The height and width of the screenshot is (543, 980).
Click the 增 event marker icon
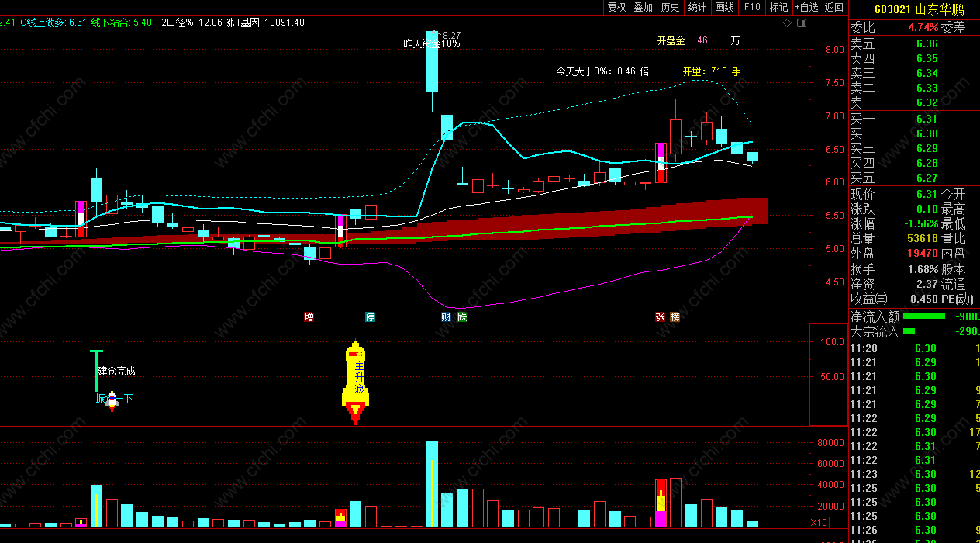(x=309, y=316)
